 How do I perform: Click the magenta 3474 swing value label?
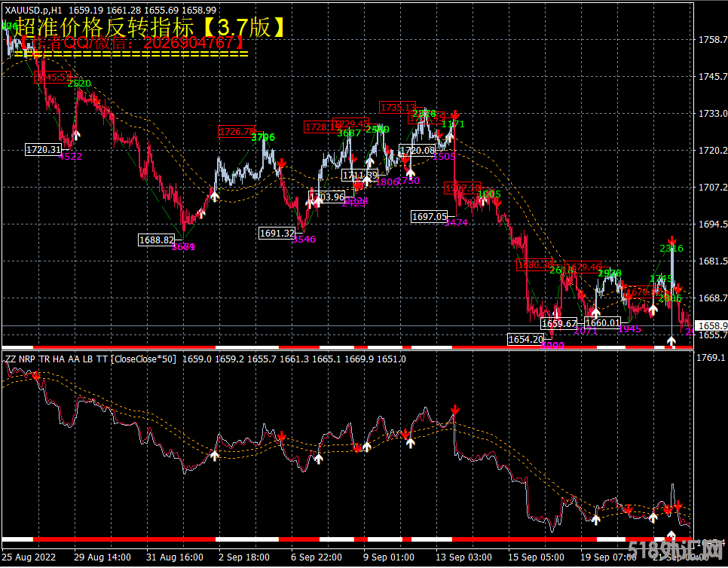pos(457,223)
